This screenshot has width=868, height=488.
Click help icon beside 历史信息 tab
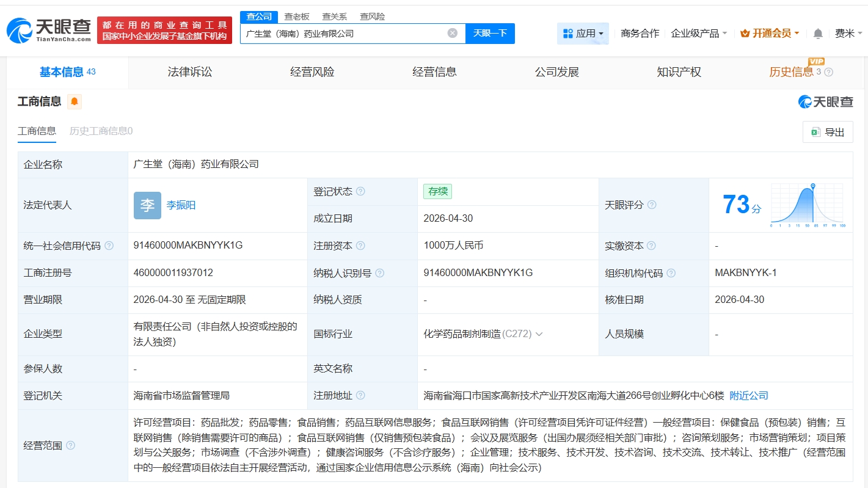coord(829,72)
